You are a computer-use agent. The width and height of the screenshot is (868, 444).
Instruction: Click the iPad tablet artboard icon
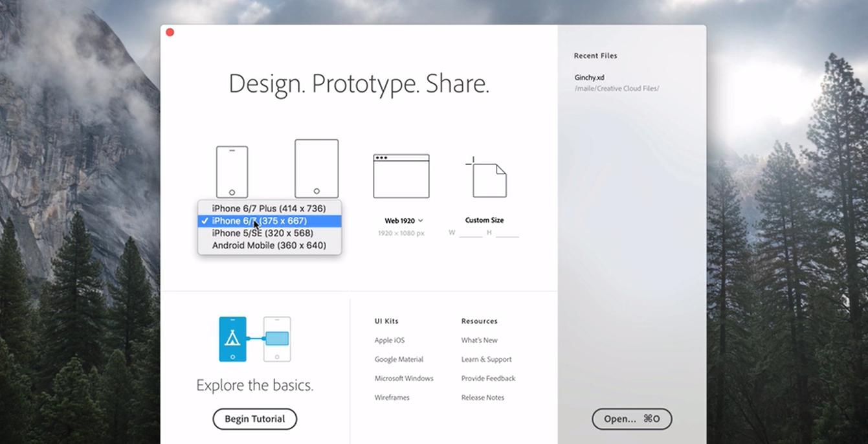[x=317, y=168]
